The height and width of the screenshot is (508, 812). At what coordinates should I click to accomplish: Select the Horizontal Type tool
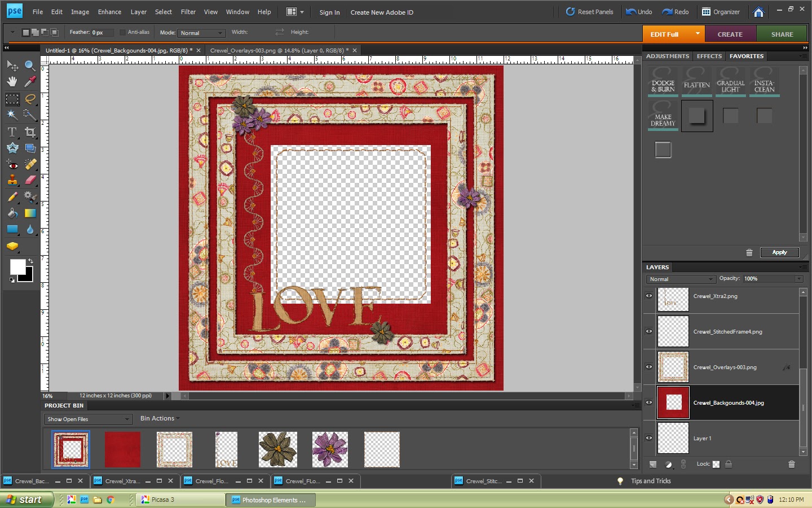pos(12,132)
